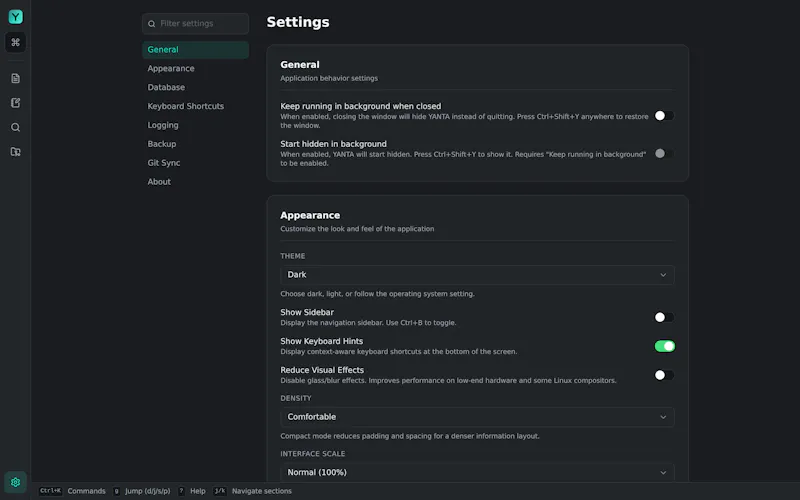Open the About section
800x500 pixels.
[195, 182]
